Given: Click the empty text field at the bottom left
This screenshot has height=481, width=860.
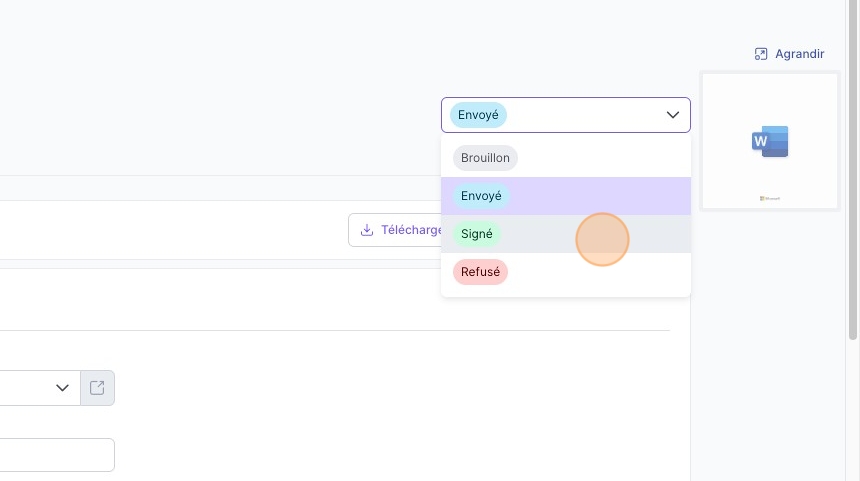Looking at the screenshot, I should (x=57, y=455).
